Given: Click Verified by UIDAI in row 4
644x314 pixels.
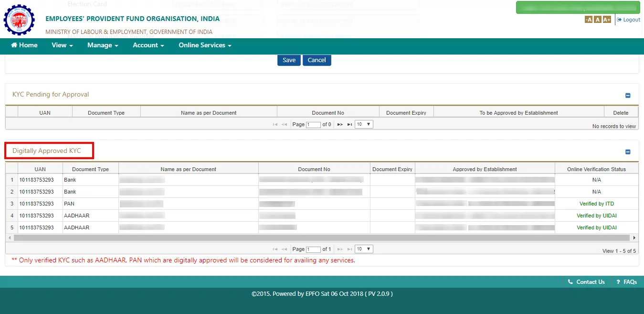Looking at the screenshot, I should [x=596, y=216].
